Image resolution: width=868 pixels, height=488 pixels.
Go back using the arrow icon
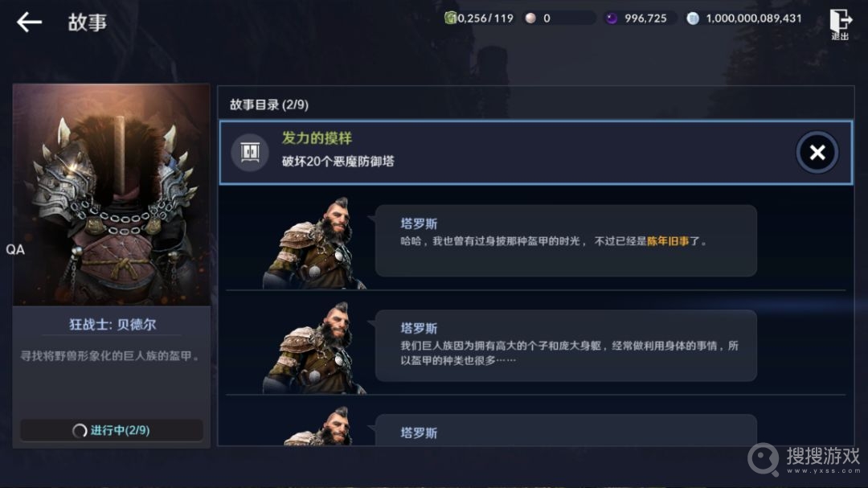[x=30, y=23]
